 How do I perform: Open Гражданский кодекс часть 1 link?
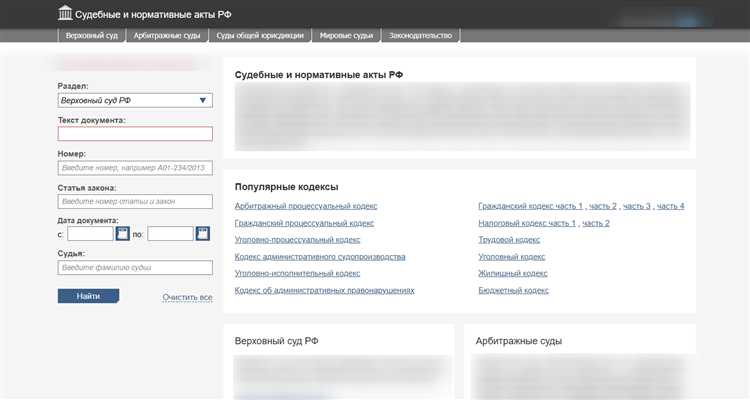(x=530, y=206)
